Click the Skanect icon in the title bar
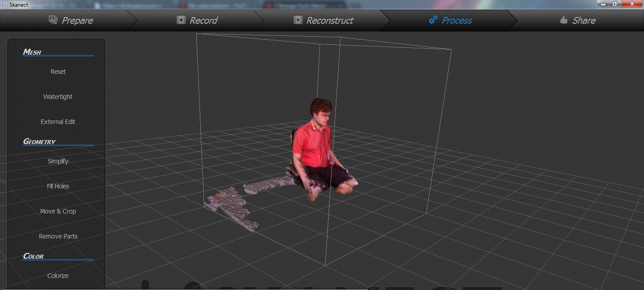Viewport: 644px width, 290px height. [x=4, y=4]
